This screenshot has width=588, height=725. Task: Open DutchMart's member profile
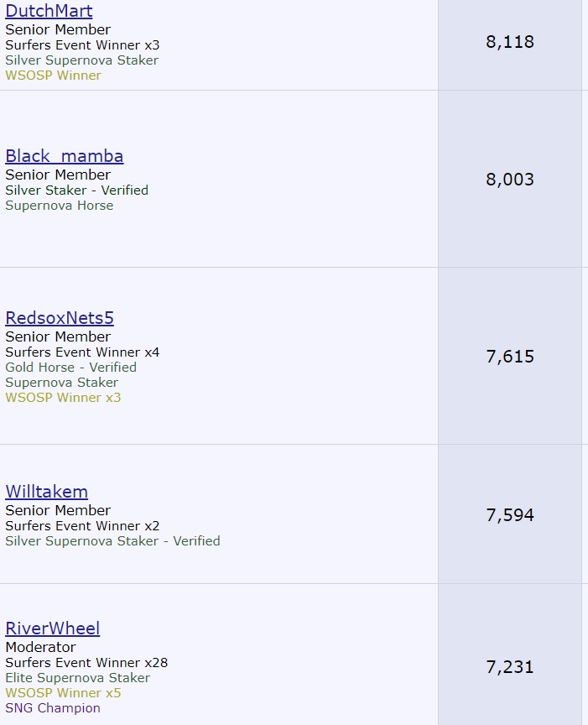pyautogui.click(x=49, y=11)
